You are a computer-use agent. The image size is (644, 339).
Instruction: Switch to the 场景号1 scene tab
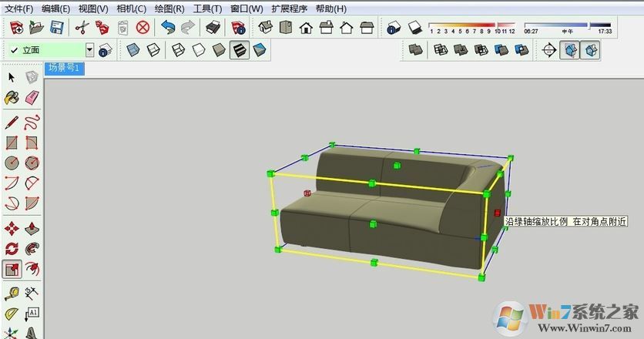coord(64,68)
